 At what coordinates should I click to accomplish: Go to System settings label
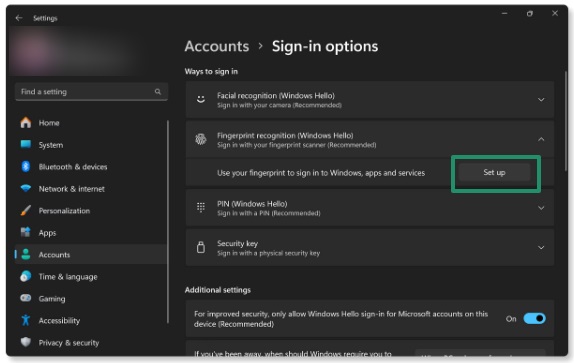point(51,145)
